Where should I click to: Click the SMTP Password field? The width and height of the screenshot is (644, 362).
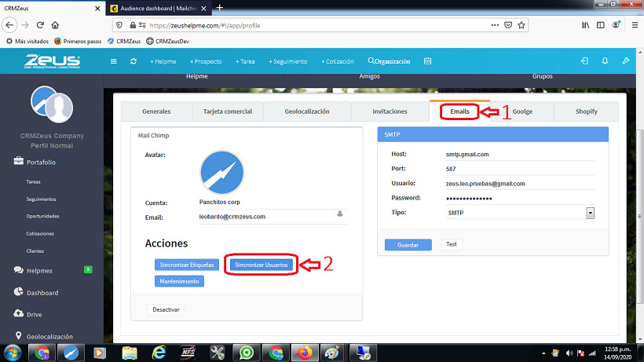coord(520,198)
